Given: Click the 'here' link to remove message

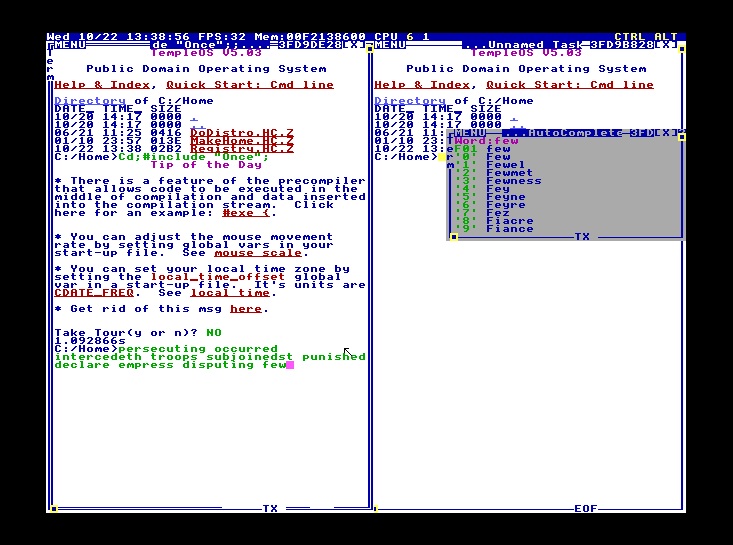Looking at the screenshot, I should click(246, 309).
